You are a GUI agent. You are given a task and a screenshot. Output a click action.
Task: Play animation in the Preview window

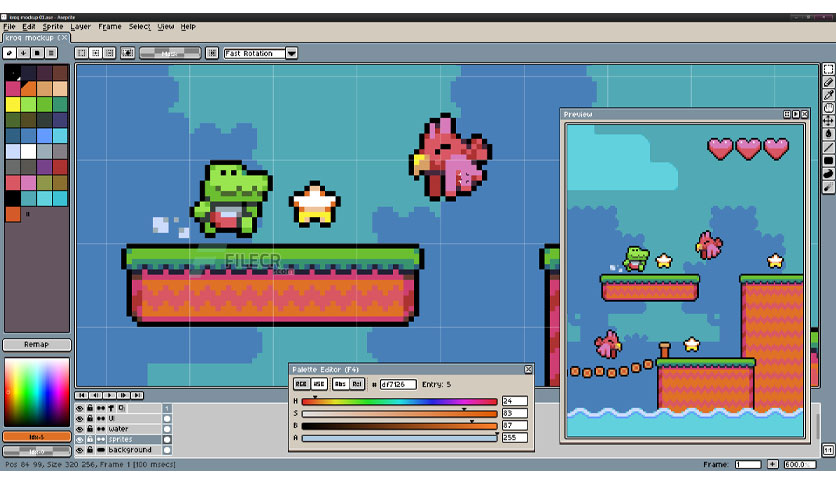point(795,114)
